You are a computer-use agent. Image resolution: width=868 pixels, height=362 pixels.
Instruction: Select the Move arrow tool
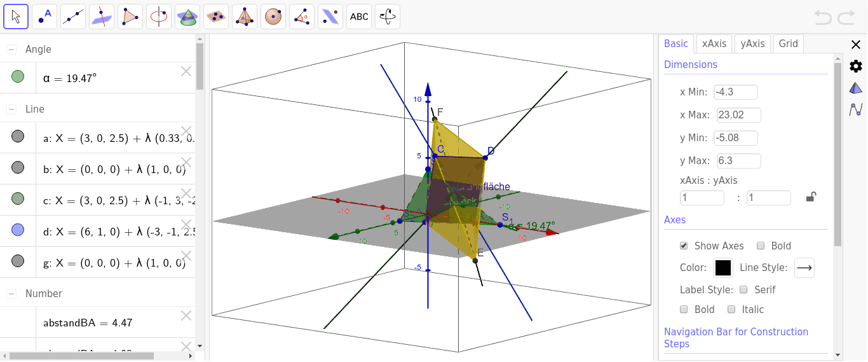click(16, 17)
